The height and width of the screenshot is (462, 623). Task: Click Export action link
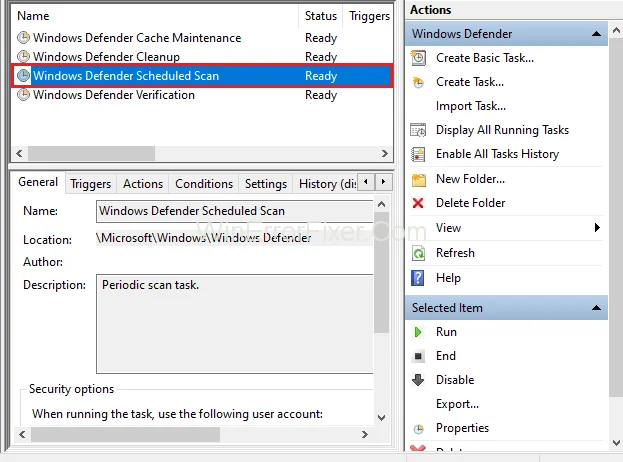457,404
